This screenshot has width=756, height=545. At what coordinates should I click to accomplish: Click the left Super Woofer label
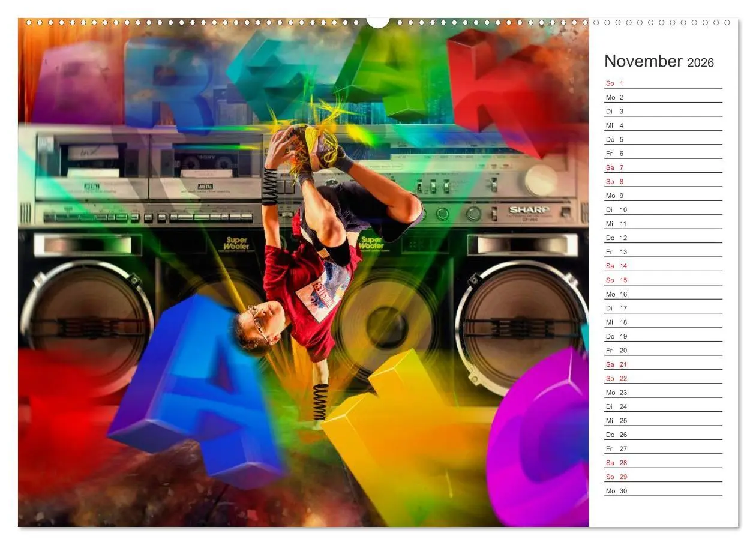pos(237,244)
